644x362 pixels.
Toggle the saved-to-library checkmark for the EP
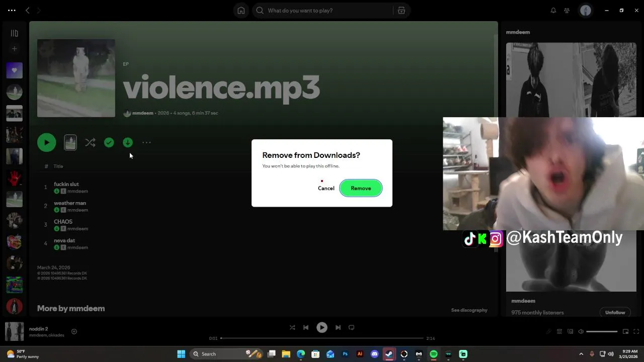(x=109, y=142)
